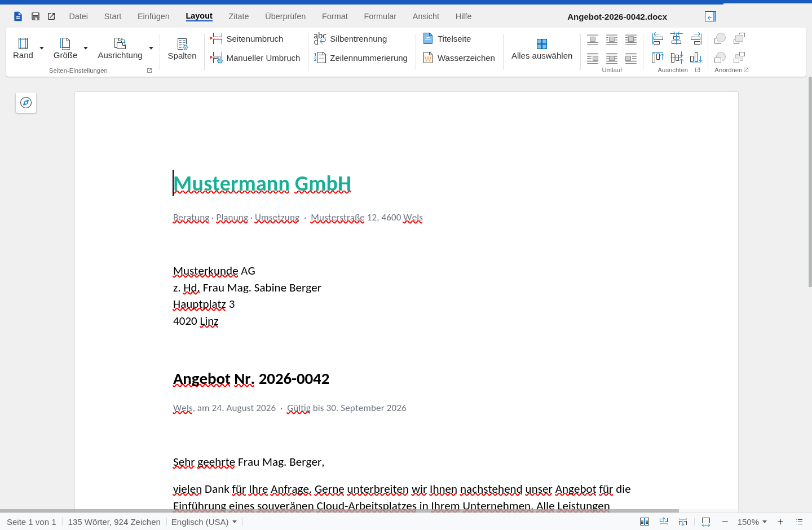
Task: Click the list icon at status bar end
Action: click(x=799, y=522)
